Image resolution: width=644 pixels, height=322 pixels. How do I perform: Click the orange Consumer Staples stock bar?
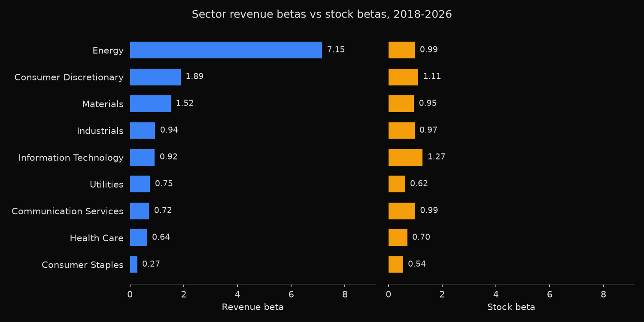click(x=396, y=264)
